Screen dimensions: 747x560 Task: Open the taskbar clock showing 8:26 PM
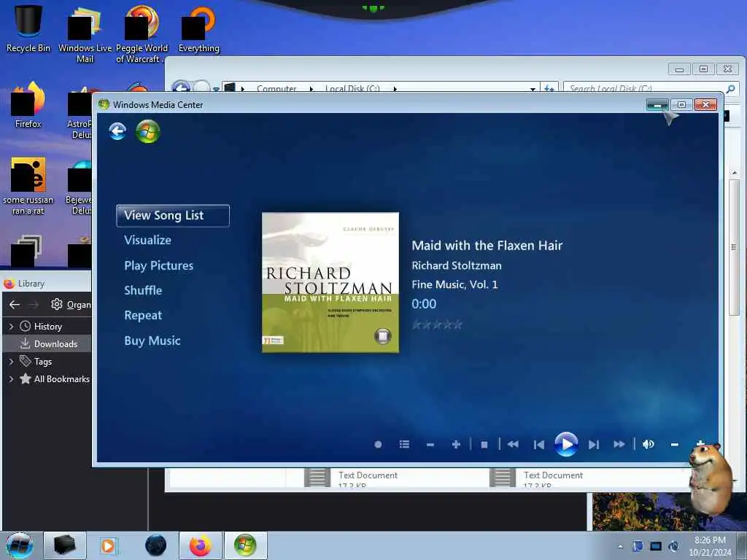[x=710, y=546]
